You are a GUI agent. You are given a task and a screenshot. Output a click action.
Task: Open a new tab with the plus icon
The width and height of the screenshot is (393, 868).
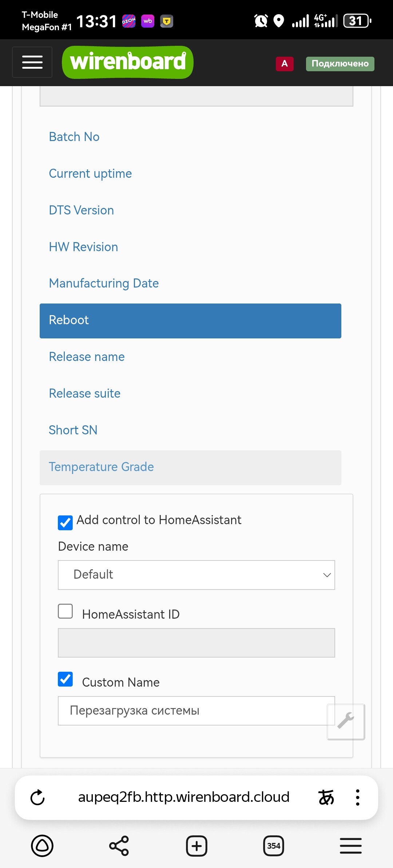point(196,846)
